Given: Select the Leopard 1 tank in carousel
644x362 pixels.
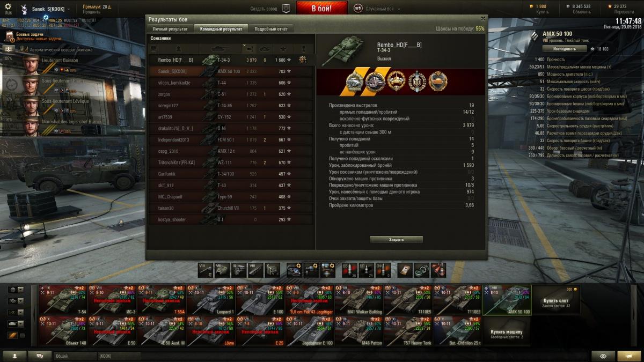Looking at the screenshot, I should [211, 300].
